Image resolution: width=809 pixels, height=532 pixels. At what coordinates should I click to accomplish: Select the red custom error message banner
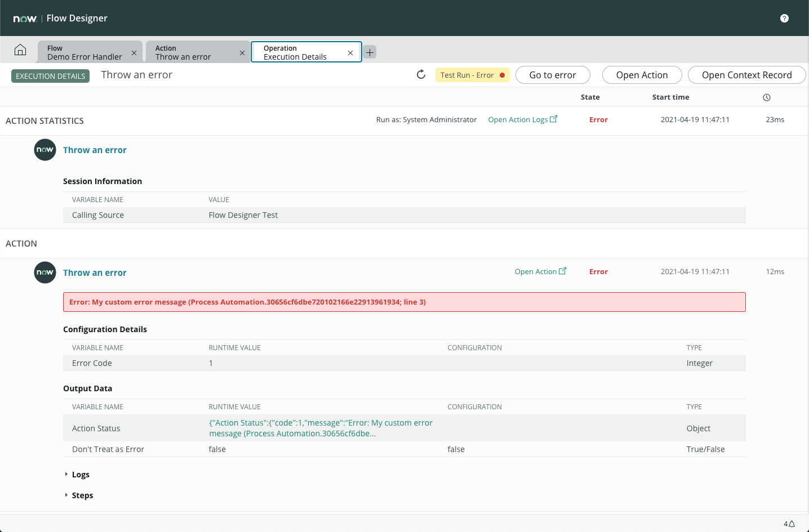404,302
